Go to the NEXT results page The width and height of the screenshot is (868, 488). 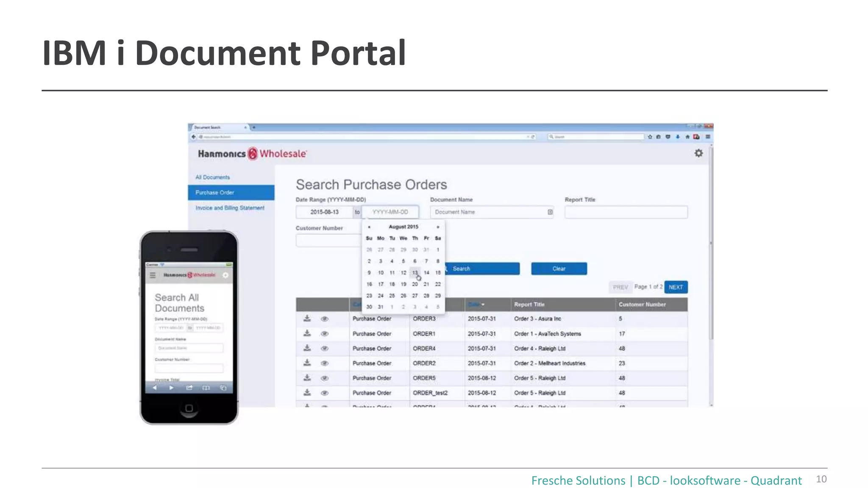tap(676, 287)
